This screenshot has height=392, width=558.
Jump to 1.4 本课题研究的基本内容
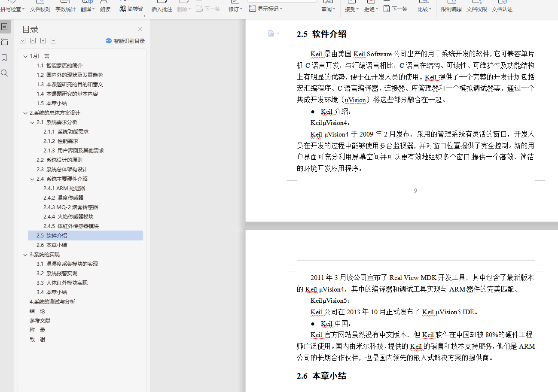point(67,94)
